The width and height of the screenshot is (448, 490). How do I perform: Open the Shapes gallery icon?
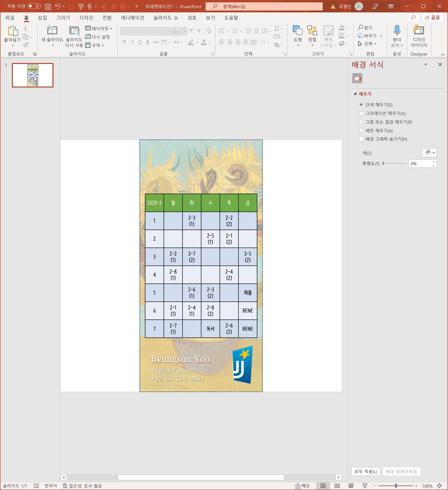297,31
